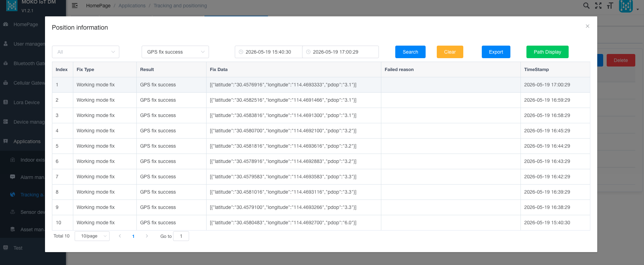644x265 pixels.
Task: Open Lora Device sidebar menu item
Action: coord(27,102)
